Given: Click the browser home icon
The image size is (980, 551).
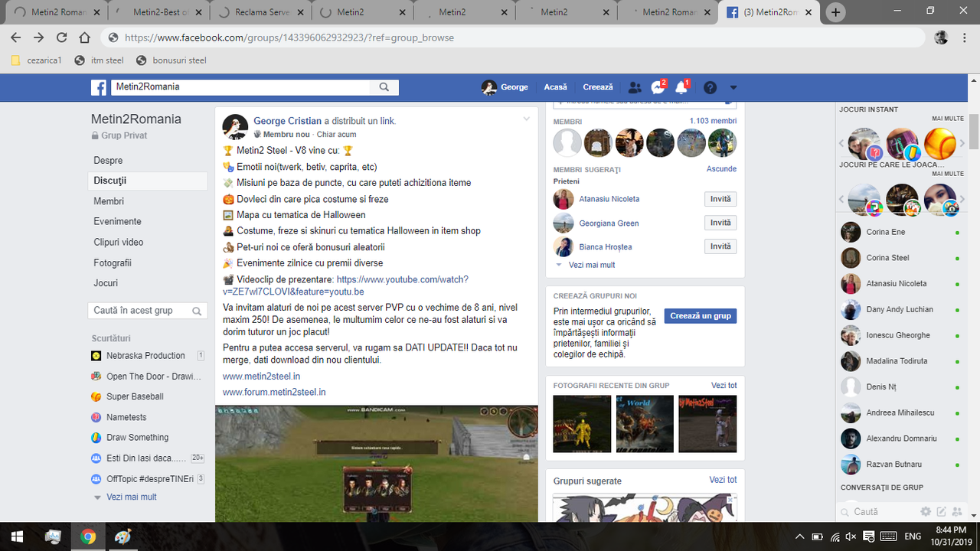Looking at the screenshot, I should pos(85,37).
